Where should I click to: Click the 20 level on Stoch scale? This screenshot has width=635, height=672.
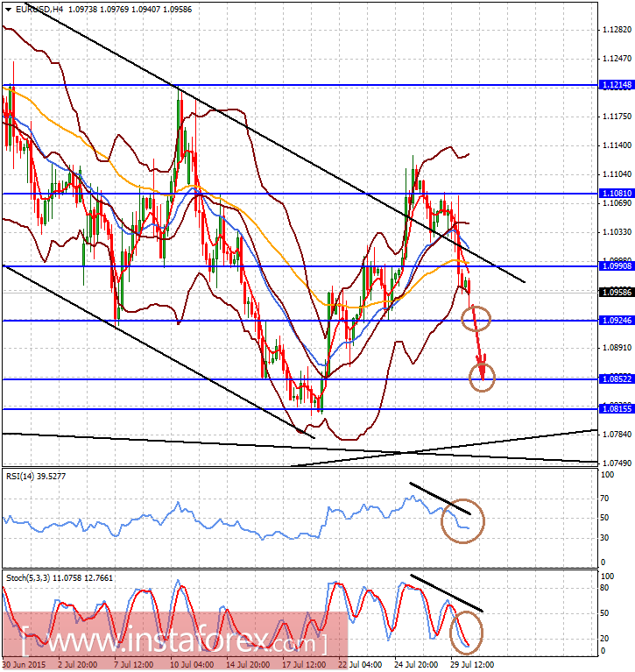pos(604,639)
